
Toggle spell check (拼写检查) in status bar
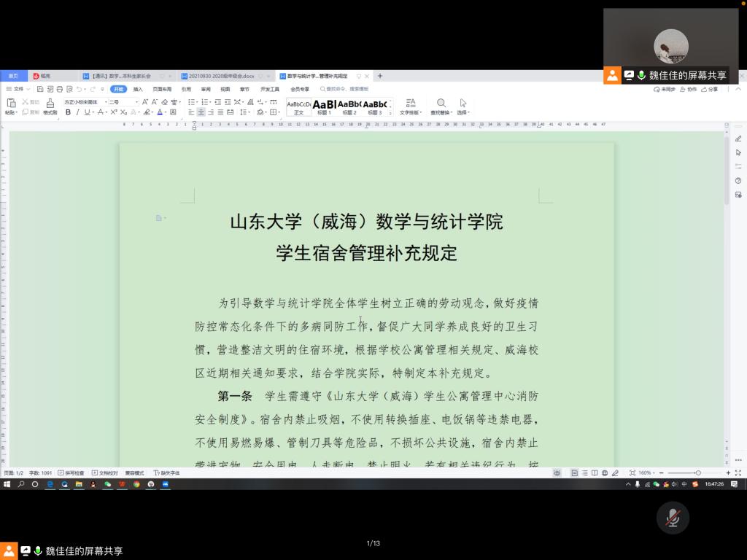[x=71, y=472]
